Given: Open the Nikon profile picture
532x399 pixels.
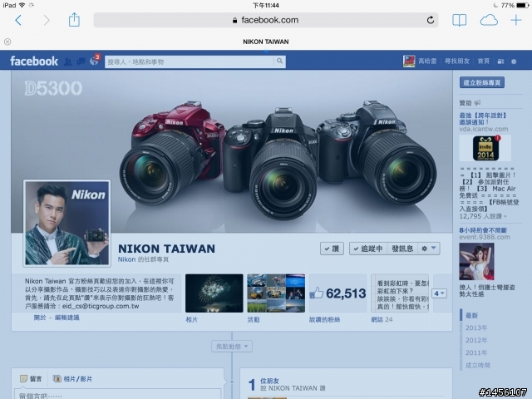Looking at the screenshot, I should click(x=66, y=223).
